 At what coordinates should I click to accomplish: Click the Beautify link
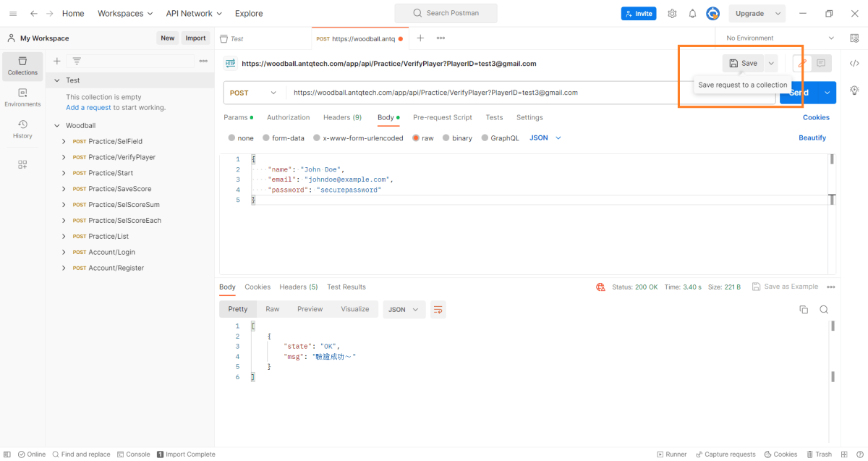point(812,138)
